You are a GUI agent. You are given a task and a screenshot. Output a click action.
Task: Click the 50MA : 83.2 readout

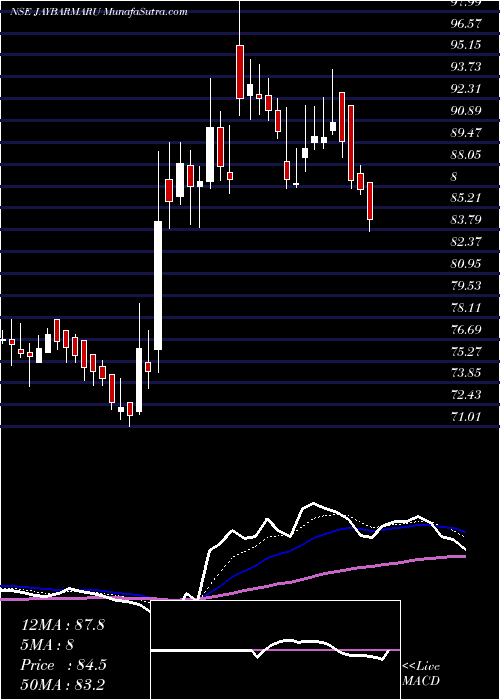click(x=62, y=685)
